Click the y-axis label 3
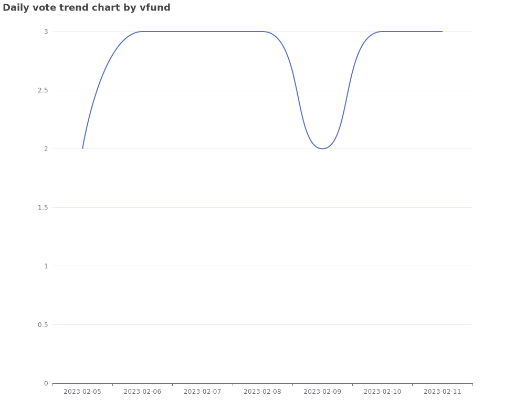This screenshot has height=420, width=525. coord(46,32)
